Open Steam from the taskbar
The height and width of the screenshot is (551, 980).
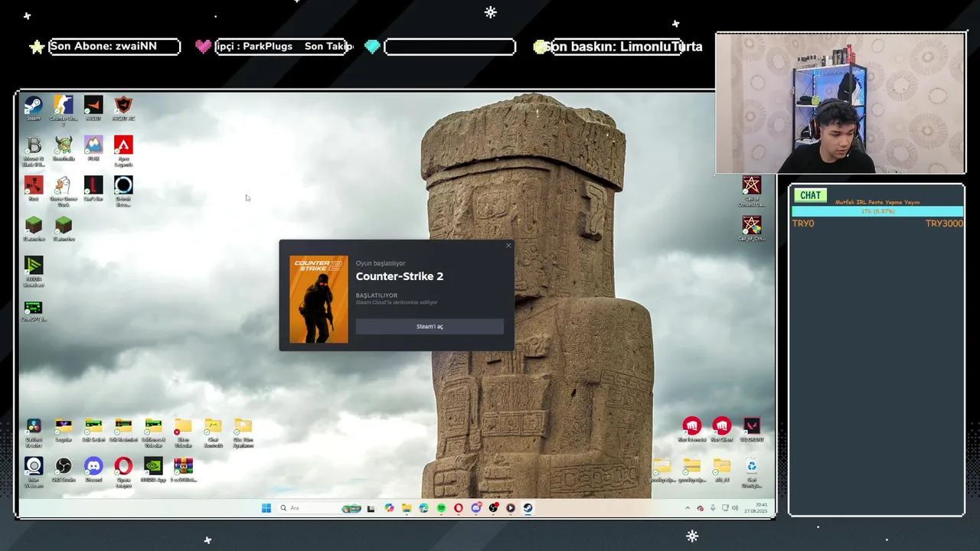528,508
